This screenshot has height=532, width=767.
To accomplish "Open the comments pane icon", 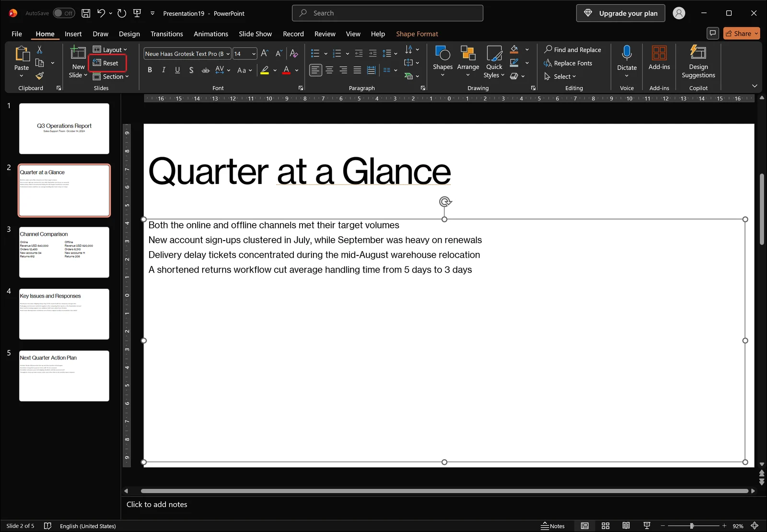I will pyautogui.click(x=713, y=33).
